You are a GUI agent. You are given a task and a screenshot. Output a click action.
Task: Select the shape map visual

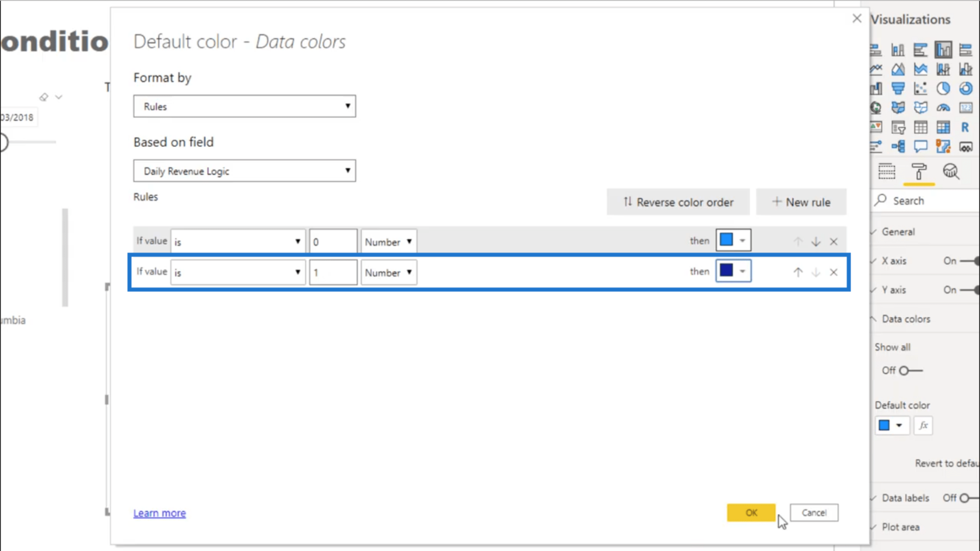pyautogui.click(x=921, y=108)
